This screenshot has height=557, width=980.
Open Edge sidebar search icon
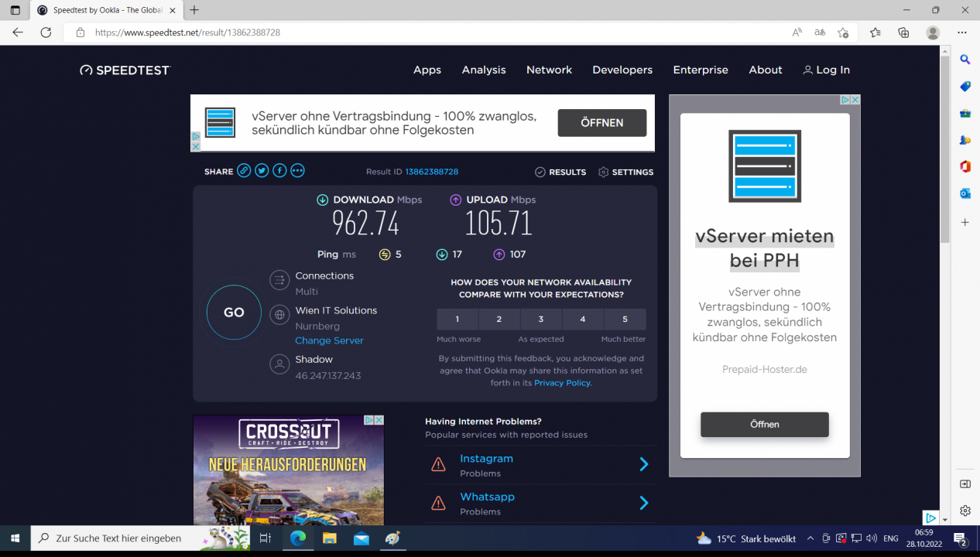[x=965, y=60]
